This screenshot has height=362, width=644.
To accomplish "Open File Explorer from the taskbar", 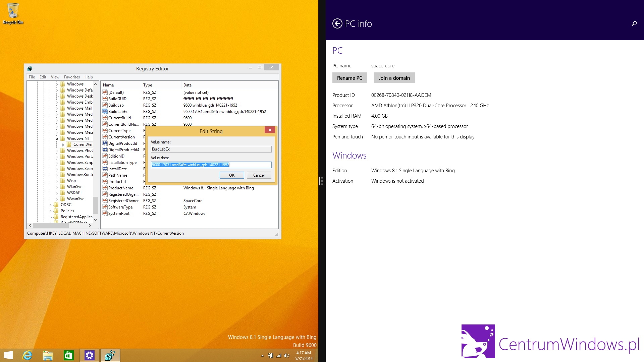I will (48, 355).
